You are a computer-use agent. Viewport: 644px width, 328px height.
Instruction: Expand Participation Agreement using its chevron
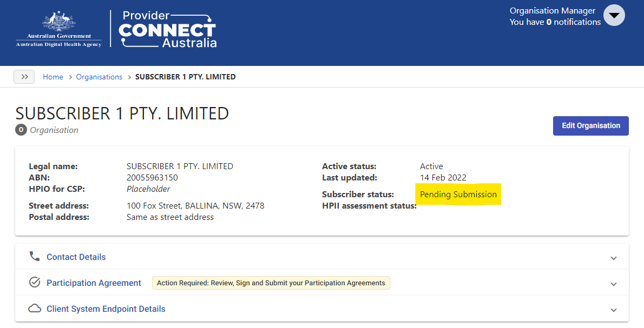(x=613, y=284)
